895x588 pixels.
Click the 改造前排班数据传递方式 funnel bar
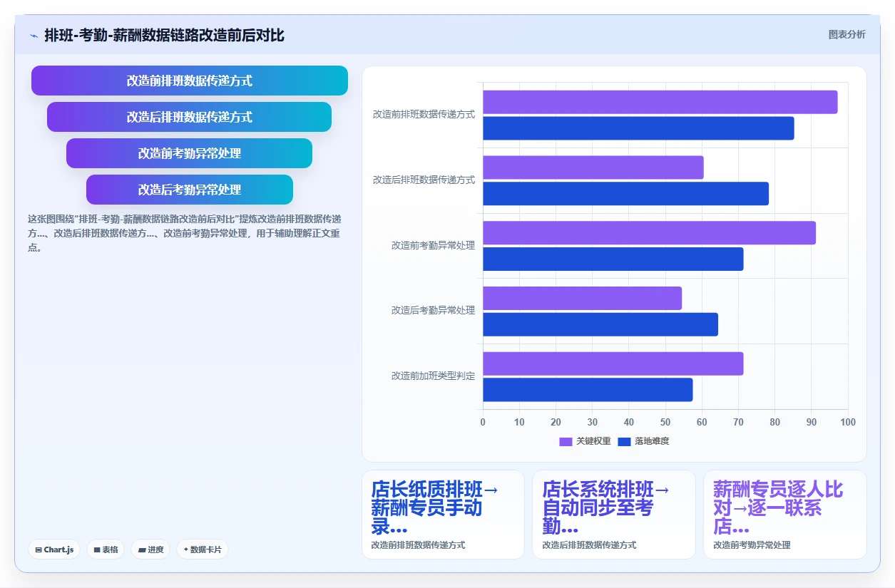(190, 81)
